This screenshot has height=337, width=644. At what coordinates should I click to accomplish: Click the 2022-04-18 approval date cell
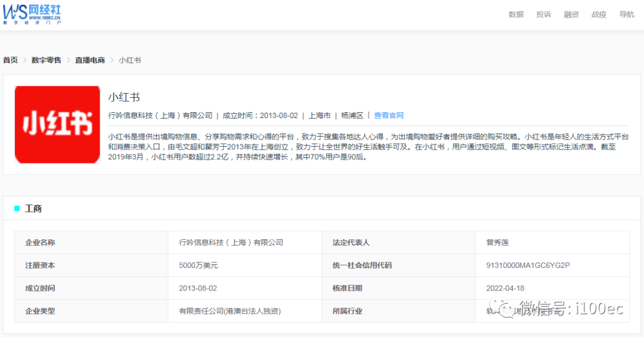505,288
